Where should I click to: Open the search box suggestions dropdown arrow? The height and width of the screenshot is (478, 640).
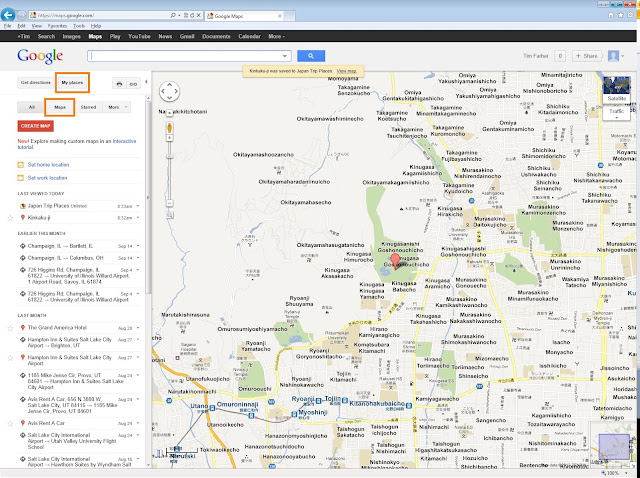(285, 56)
